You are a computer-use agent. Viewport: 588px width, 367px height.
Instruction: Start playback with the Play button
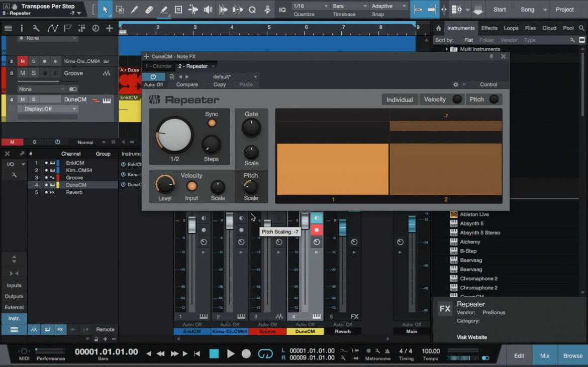coord(231,353)
